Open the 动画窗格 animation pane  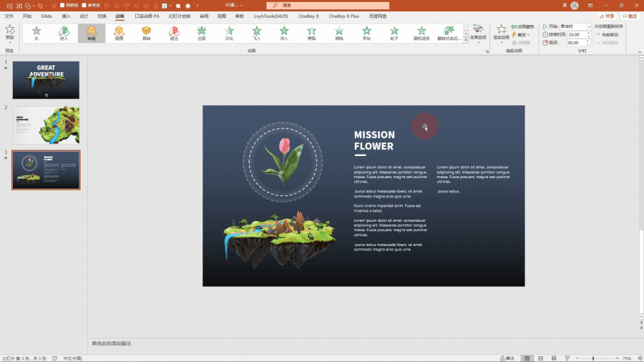click(522, 26)
